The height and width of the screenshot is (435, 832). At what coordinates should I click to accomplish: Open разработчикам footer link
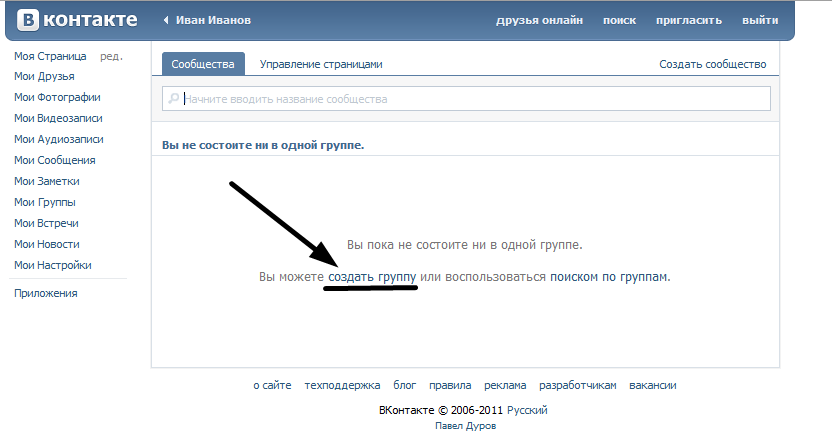point(578,385)
